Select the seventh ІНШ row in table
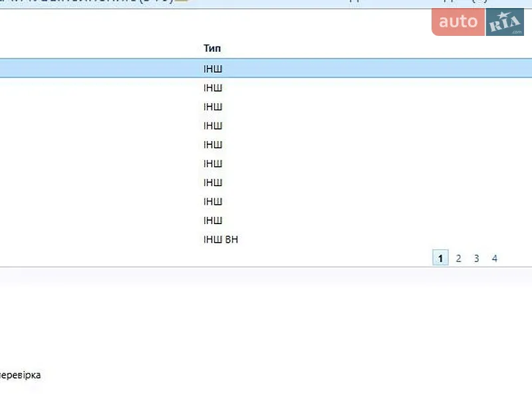Screen dimensions: 532x399 (266, 183)
